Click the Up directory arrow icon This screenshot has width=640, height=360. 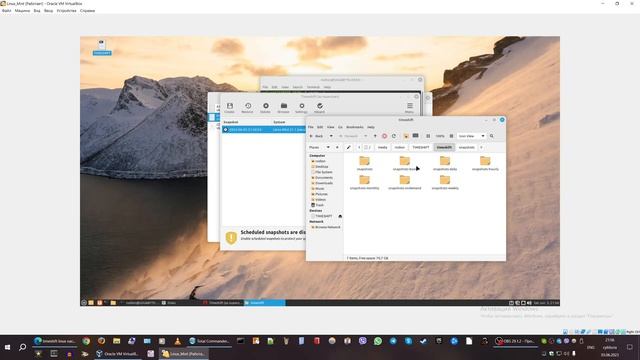[x=375, y=136]
